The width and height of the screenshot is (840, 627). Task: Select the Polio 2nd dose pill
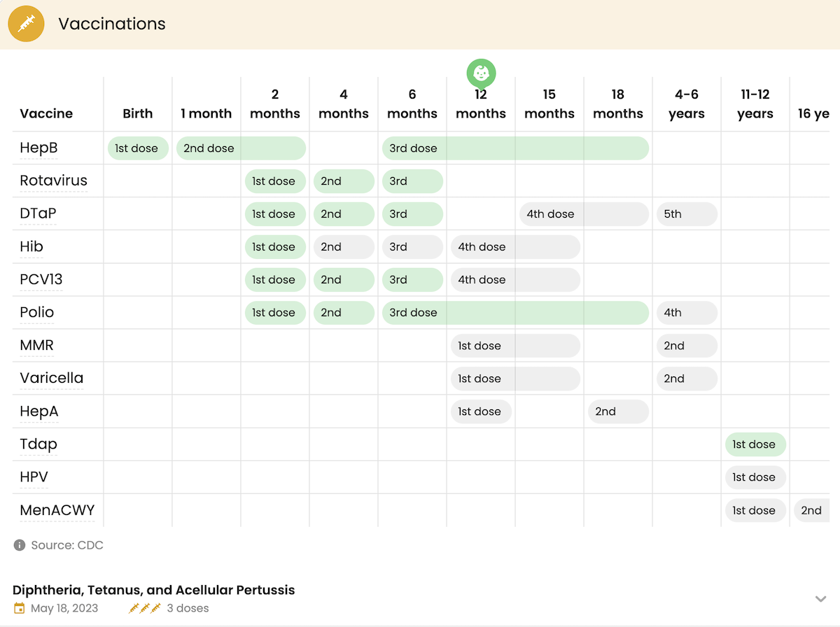344,313
